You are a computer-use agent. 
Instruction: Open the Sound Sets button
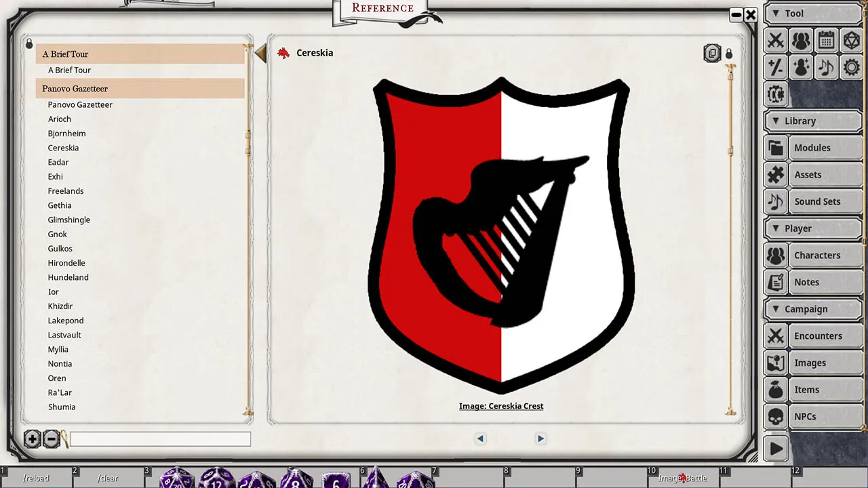pyautogui.click(x=825, y=201)
